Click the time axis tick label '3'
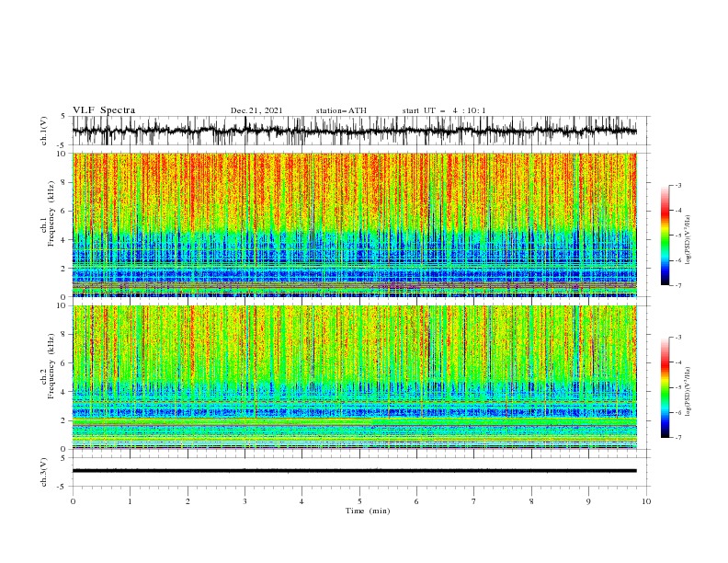This screenshot has height=563, width=728. click(245, 501)
